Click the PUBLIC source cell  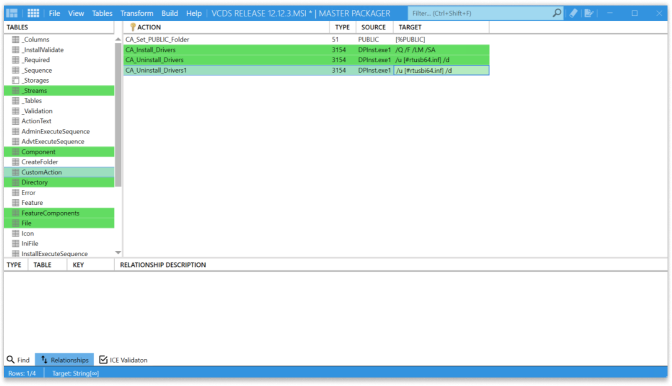click(375, 39)
